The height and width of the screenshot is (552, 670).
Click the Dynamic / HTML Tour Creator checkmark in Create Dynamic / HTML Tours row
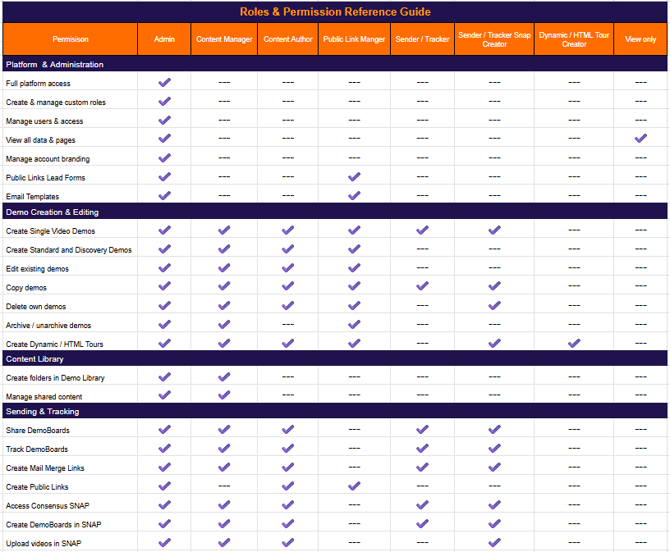(574, 343)
